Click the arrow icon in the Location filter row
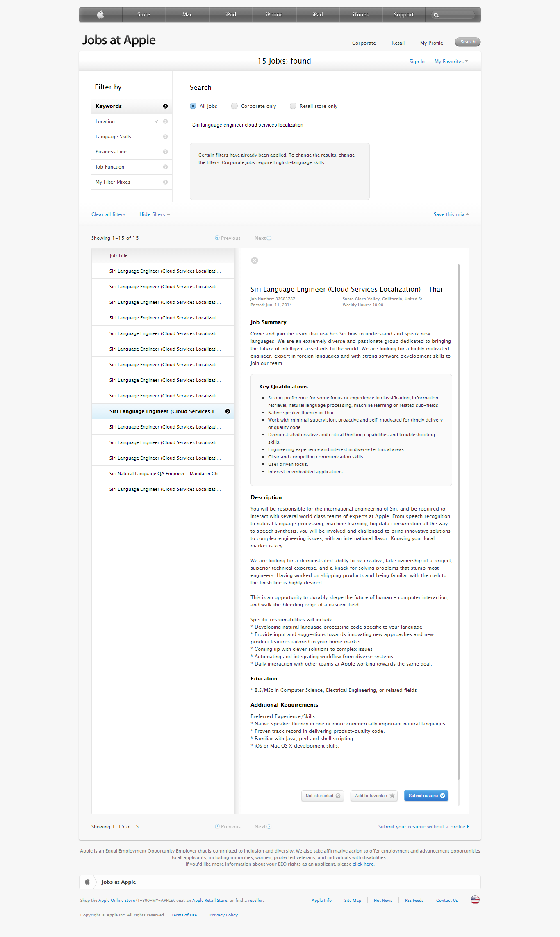This screenshot has height=937, width=560. pos(165,121)
